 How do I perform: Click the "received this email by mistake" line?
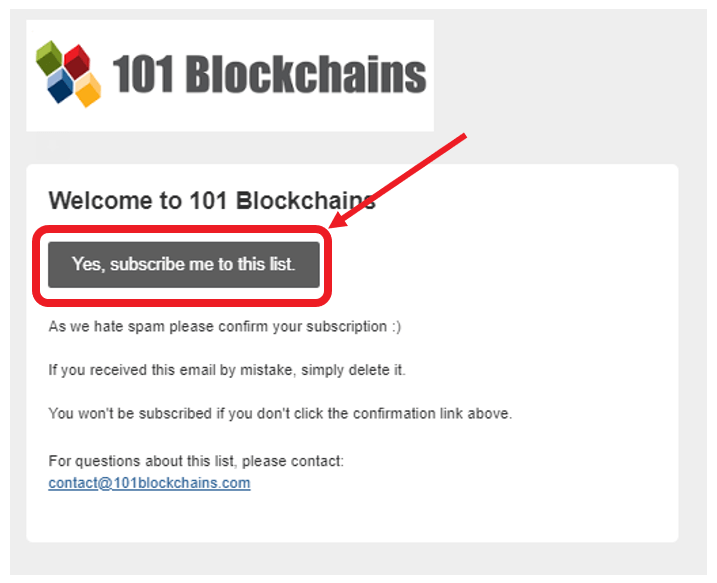[x=227, y=369]
